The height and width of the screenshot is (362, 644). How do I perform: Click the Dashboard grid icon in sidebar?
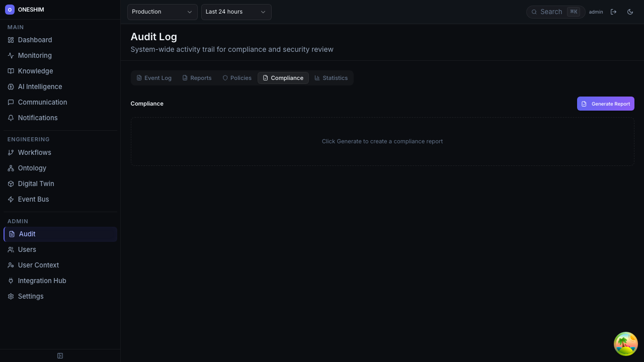tap(11, 40)
